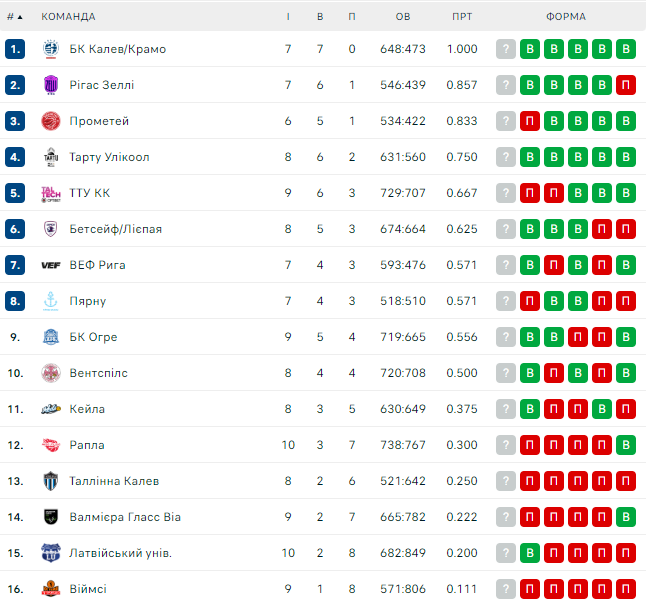Click the red П form badge for Рігас Зеллі
The height and width of the screenshot is (606, 652).
pos(626,85)
